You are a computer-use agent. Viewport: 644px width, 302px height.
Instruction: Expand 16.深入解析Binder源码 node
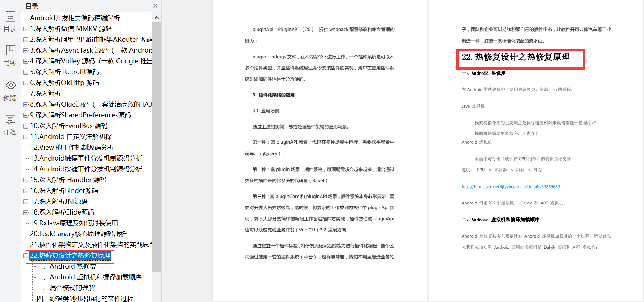click(26, 191)
